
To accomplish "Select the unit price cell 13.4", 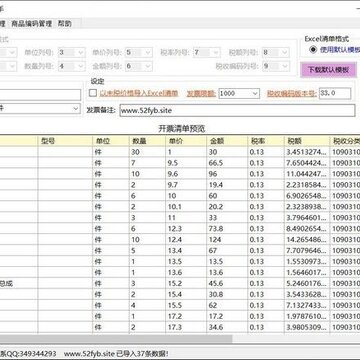I will click(x=186, y=251).
